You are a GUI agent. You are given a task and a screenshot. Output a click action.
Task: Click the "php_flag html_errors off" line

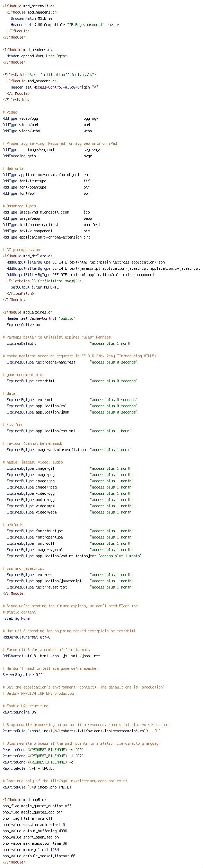(x=27, y=818)
